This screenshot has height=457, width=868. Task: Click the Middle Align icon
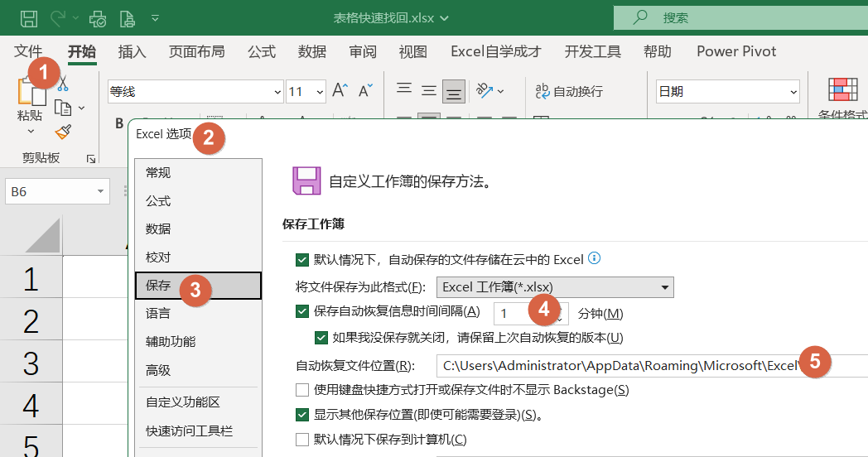[x=428, y=90]
